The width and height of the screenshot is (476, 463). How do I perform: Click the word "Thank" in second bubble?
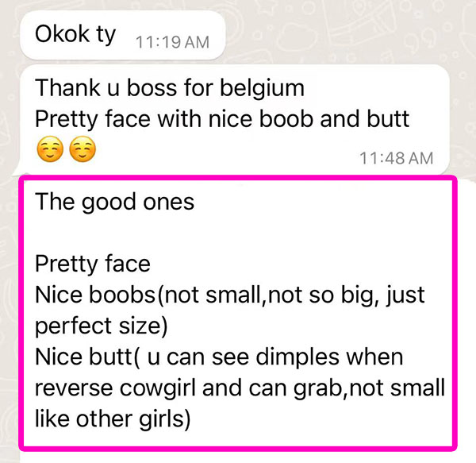pyautogui.click(x=67, y=88)
